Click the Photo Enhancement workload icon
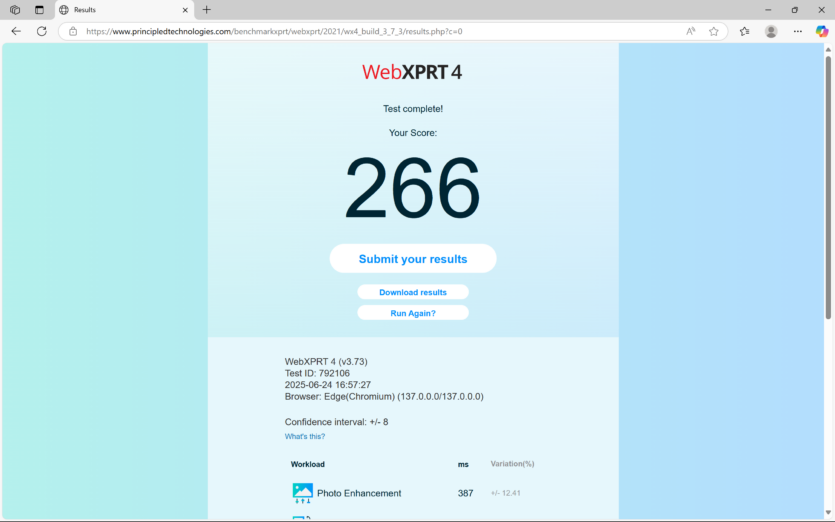The image size is (835, 522). [x=302, y=493]
